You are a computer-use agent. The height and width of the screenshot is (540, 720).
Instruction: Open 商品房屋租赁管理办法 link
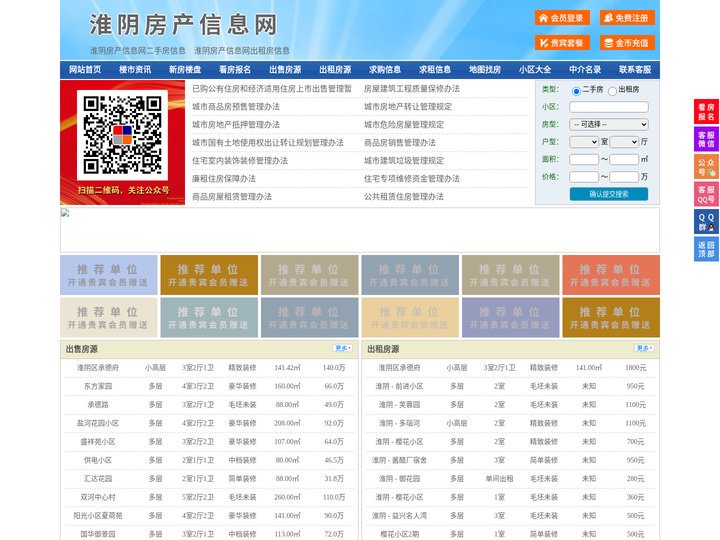pyautogui.click(x=232, y=197)
